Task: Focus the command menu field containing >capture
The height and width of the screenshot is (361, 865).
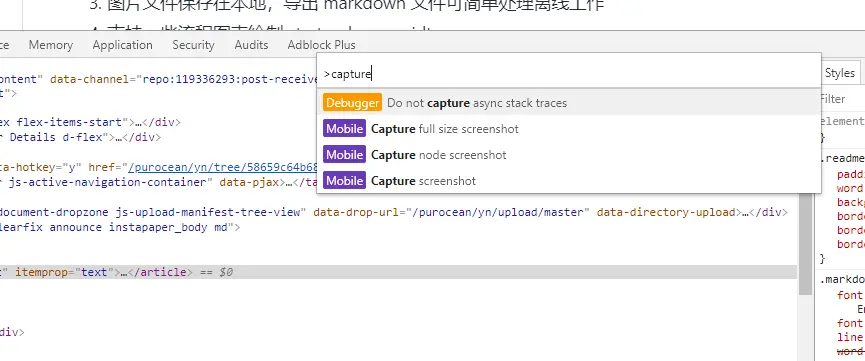Action: 569,74
